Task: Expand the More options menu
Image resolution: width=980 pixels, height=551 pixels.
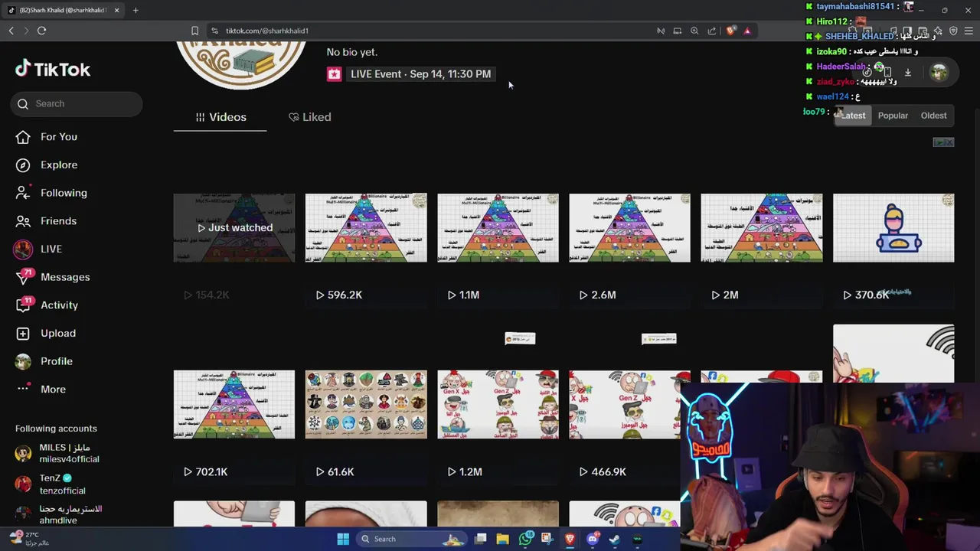Action: (x=41, y=389)
